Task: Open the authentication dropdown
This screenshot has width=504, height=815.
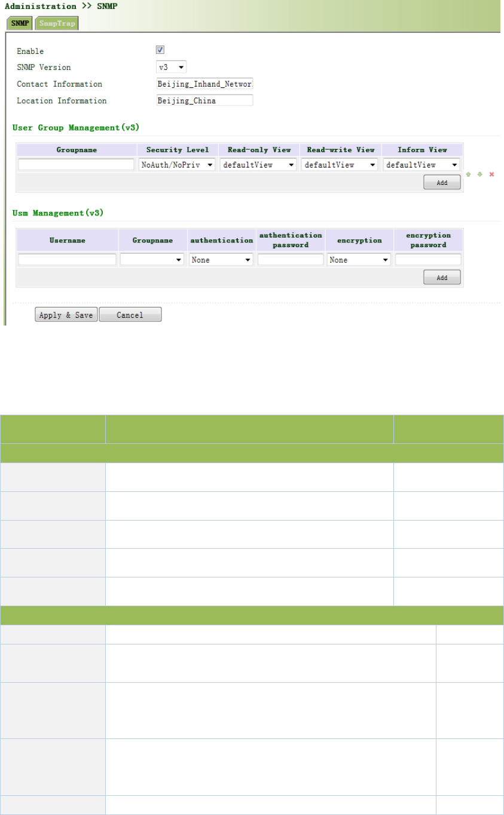Action: coord(221,260)
